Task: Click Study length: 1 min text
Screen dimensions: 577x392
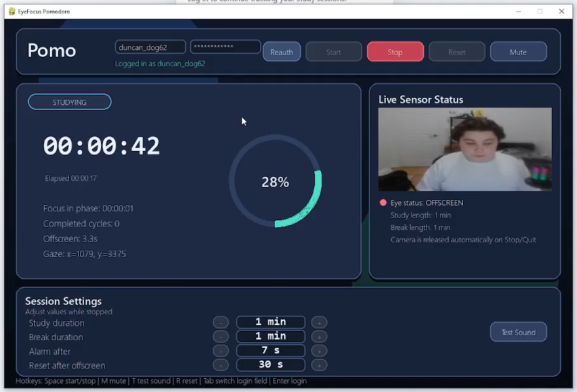Action: [x=420, y=215]
